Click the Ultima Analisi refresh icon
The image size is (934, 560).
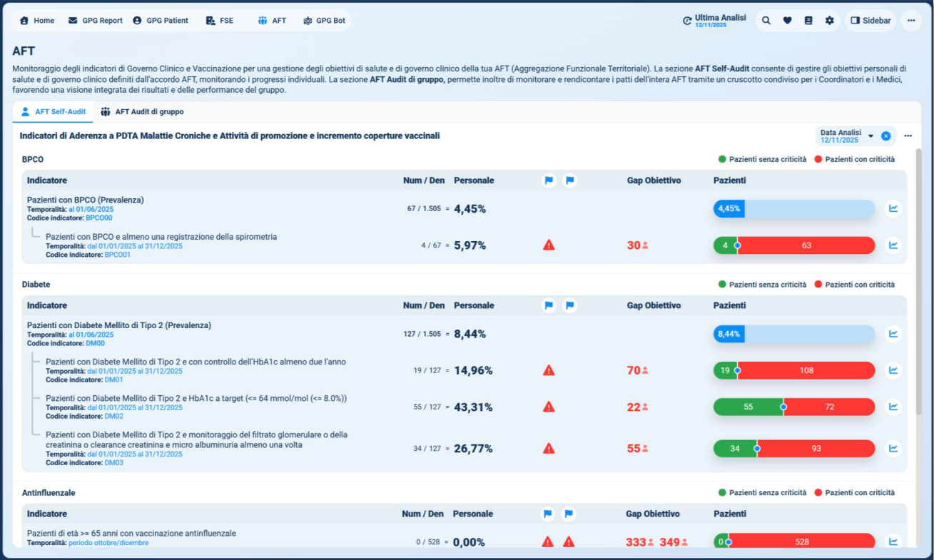(687, 21)
